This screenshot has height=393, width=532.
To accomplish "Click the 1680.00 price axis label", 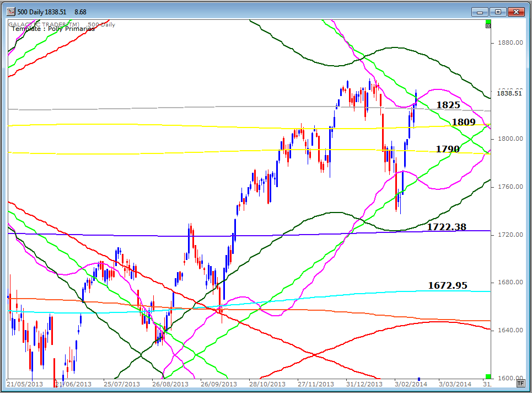I will pyautogui.click(x=510, y=282).
